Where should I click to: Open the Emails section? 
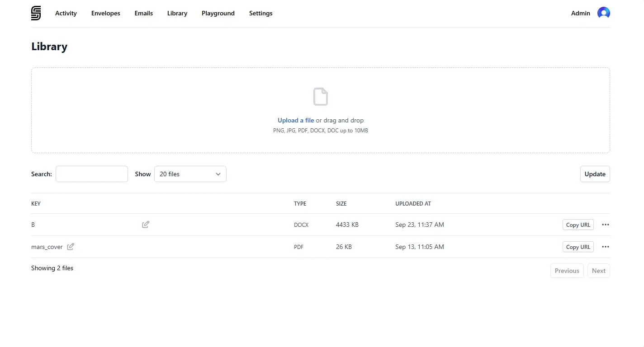143,13
